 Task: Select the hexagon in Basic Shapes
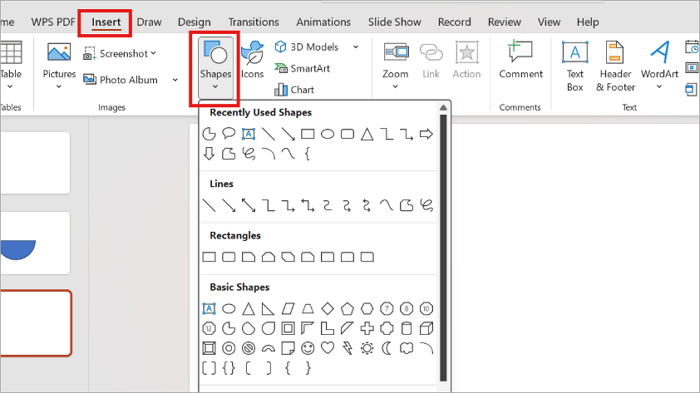[x=367, y=309]
